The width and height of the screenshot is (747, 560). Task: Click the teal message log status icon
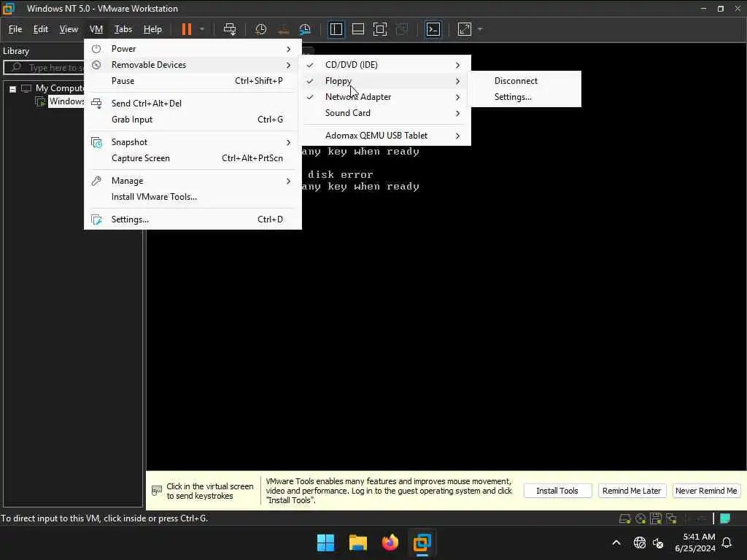coord(725,519)
